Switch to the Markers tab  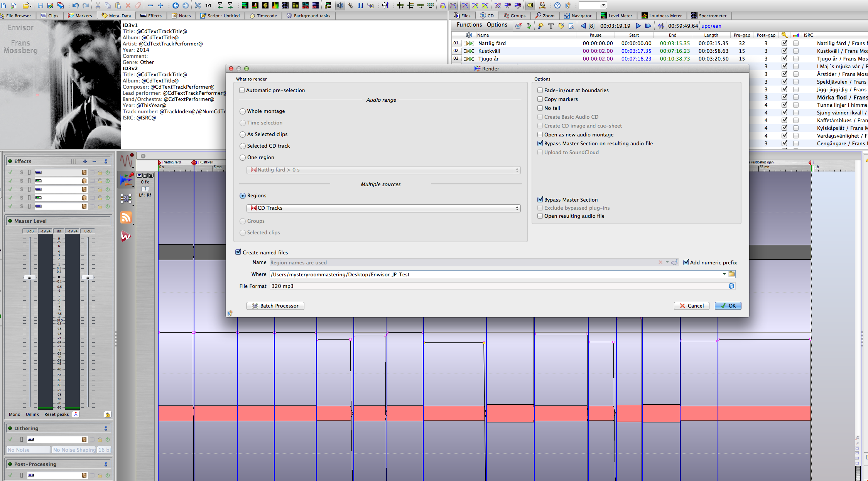80,16
